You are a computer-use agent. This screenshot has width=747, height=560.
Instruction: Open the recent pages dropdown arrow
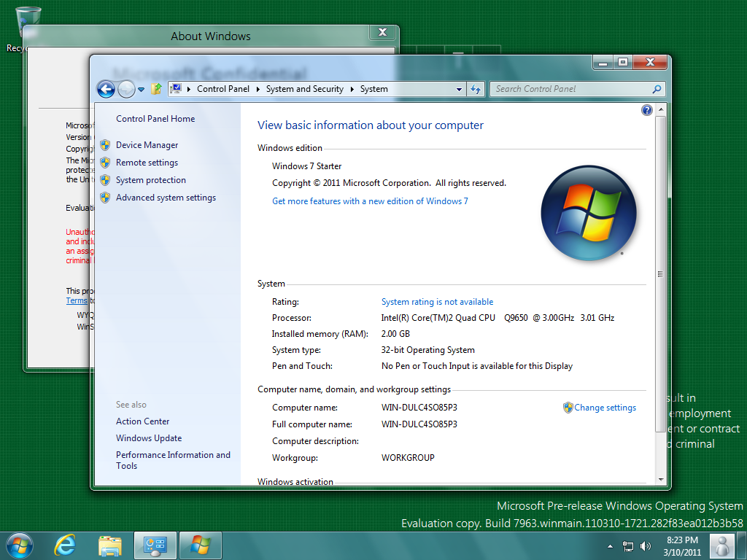(x=142, y=90)
